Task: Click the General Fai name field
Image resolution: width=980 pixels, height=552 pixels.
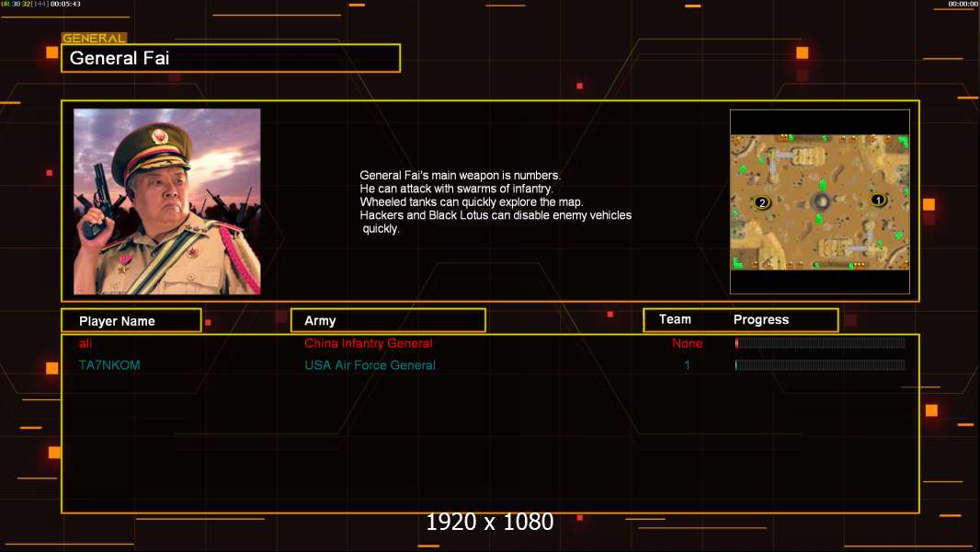Action: pos(231,58)
